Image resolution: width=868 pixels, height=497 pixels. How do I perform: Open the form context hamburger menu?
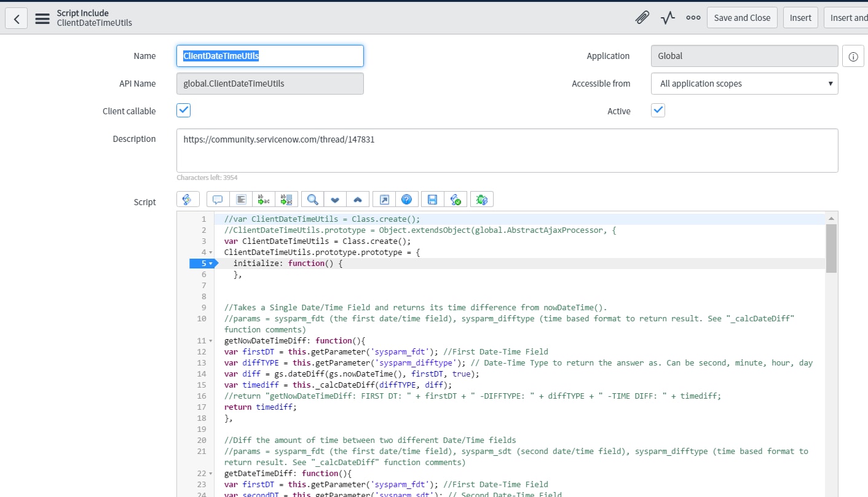(x=42, y=18)
